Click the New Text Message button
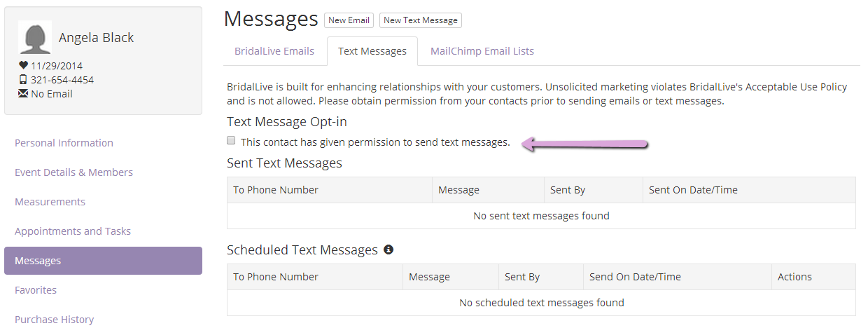The image size is (868, 328). tap(421, 20)
